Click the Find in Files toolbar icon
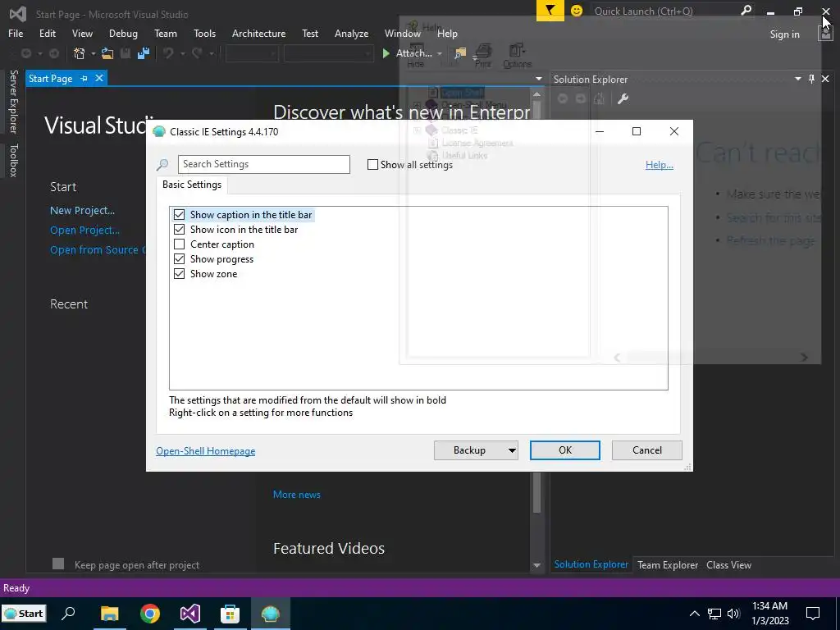This screenshot has height=630, width=840. 460,53
